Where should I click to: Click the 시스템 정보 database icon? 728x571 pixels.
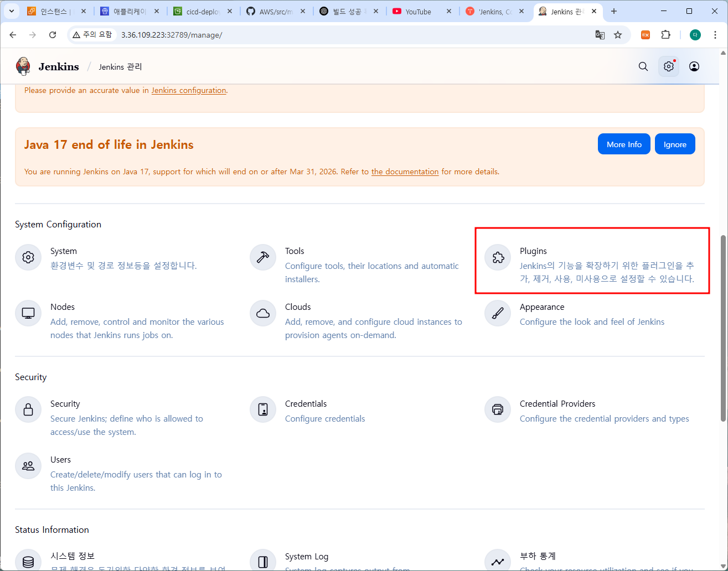(x=28, y=562)
